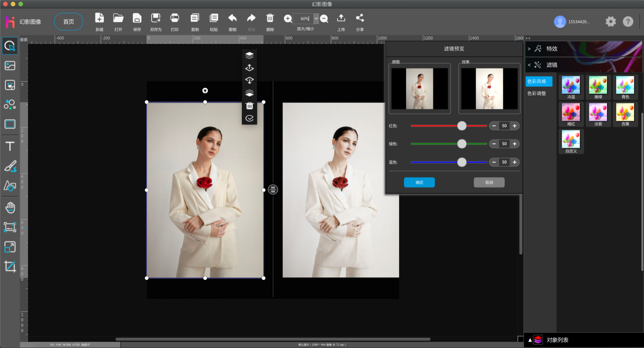Screen dimensions: 644x348
Task: Increase red value with plus button
Action: click(x=515, y=126)
